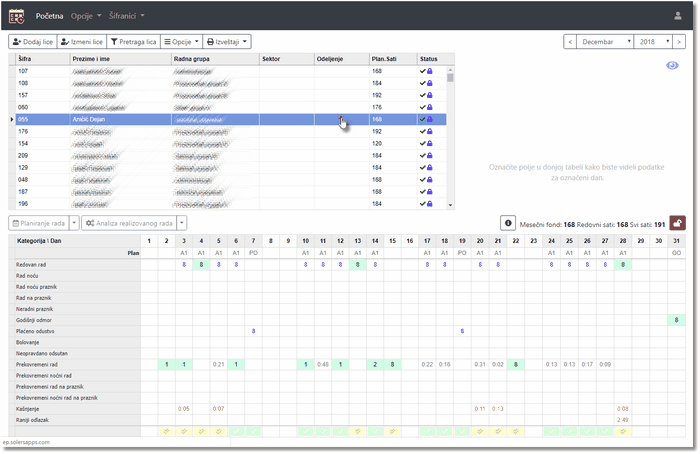The image size is (700, 454).
Task: Open the 2018 year selector
Action: click(x=653, y=42)
